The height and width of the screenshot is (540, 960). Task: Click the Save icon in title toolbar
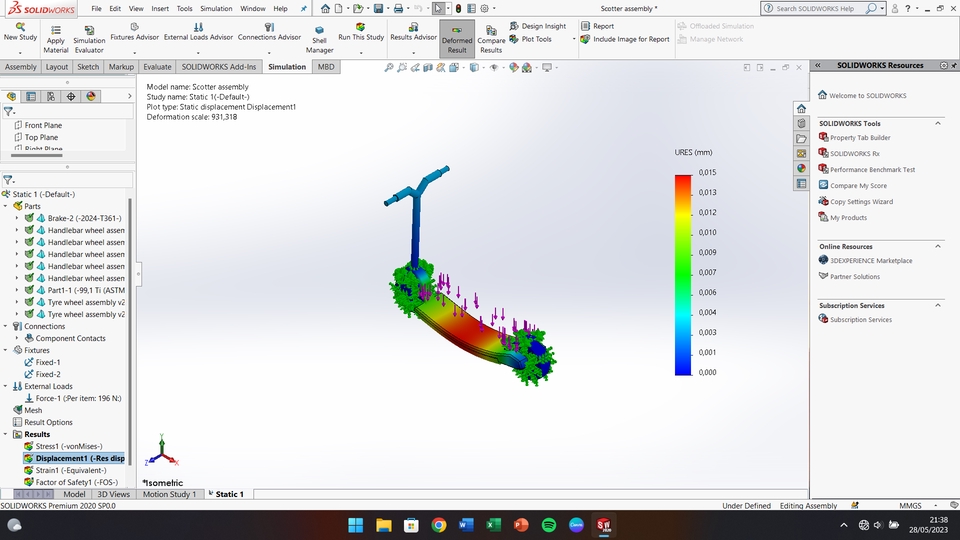pyautogui.click(x=378, y=9)
